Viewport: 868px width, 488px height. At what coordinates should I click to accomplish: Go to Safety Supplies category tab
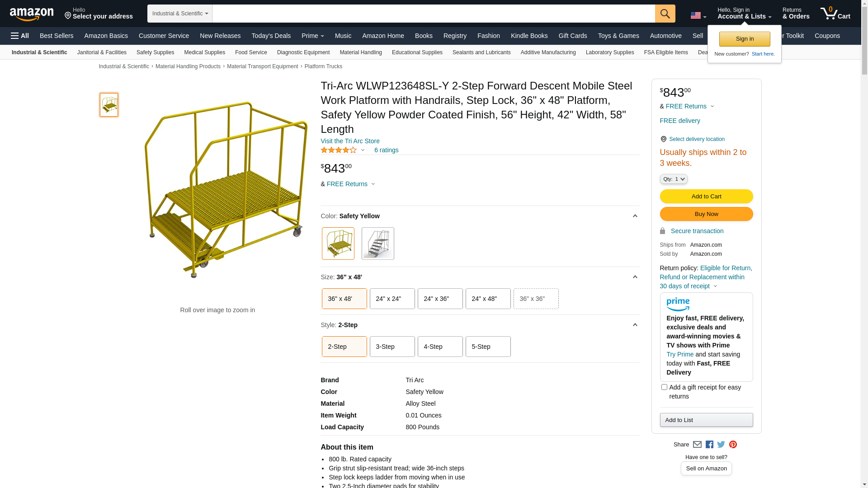155,52
